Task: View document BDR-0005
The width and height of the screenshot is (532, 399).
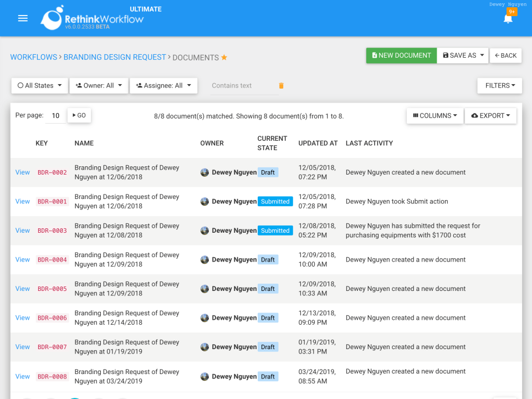Action: tap(22, 289)
